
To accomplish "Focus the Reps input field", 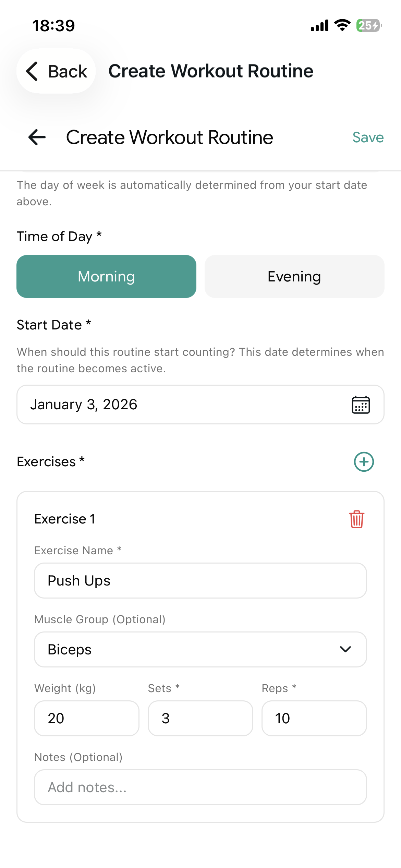I will (314, 718).
